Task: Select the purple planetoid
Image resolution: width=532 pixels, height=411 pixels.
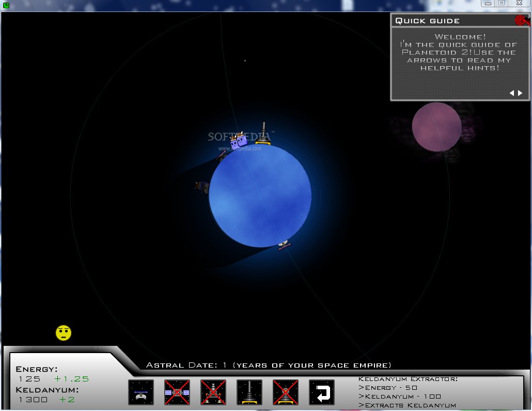Action: [x=436, y=127]
